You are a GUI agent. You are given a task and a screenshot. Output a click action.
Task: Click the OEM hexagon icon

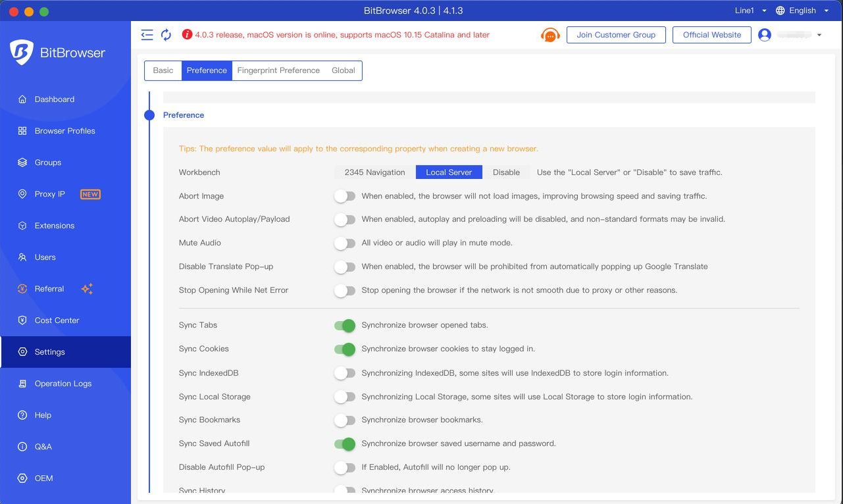[x=22, y=478]
